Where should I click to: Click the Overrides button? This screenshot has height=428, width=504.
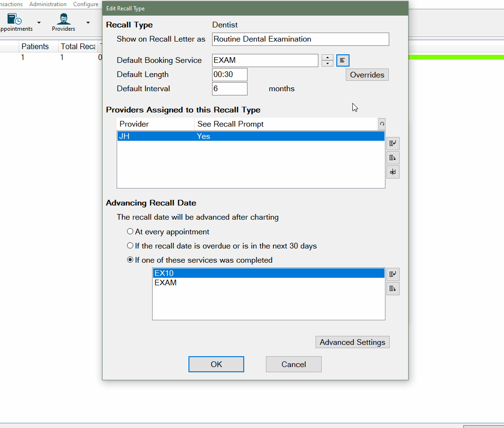pos(367,75)
